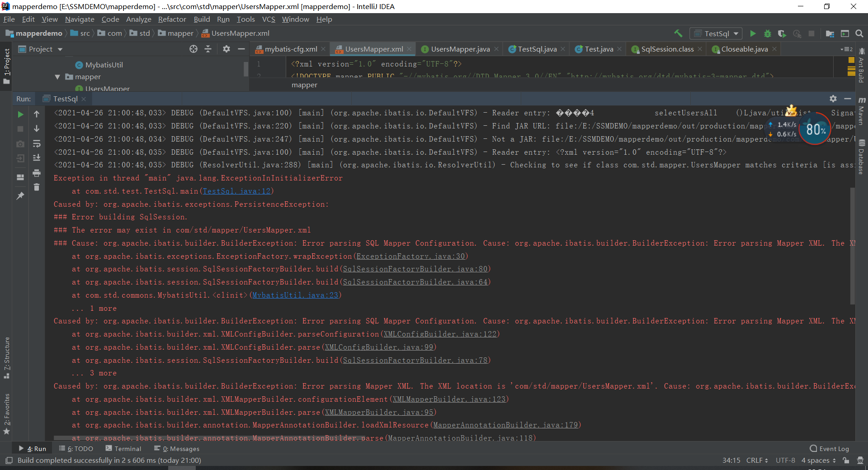The height and width of the screenshot is (470, 868).
Task: Open Run panel settings gear
Action: (833, 99)
